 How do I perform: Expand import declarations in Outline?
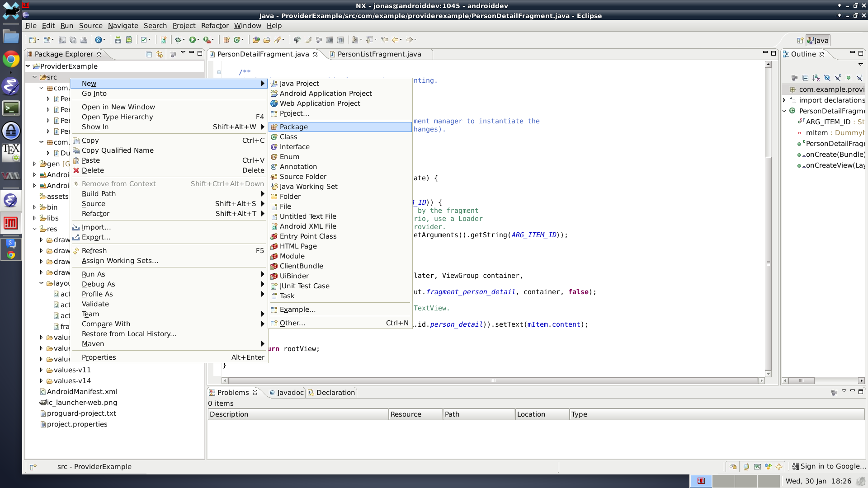784,100
